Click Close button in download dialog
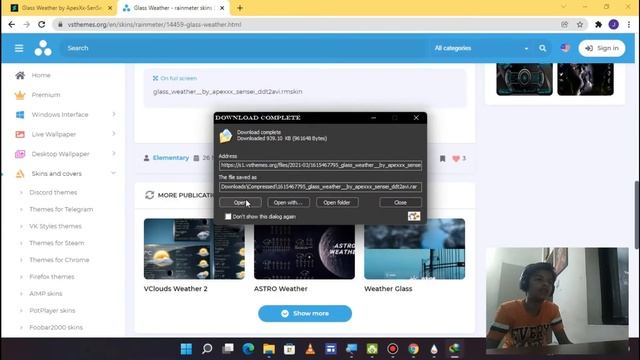640x360 pixels. coord(400,202)
